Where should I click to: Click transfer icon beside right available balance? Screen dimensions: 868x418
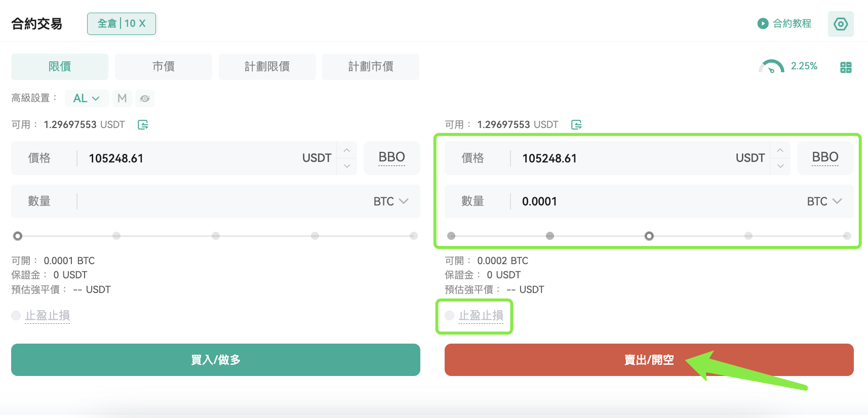click(576, 124)
